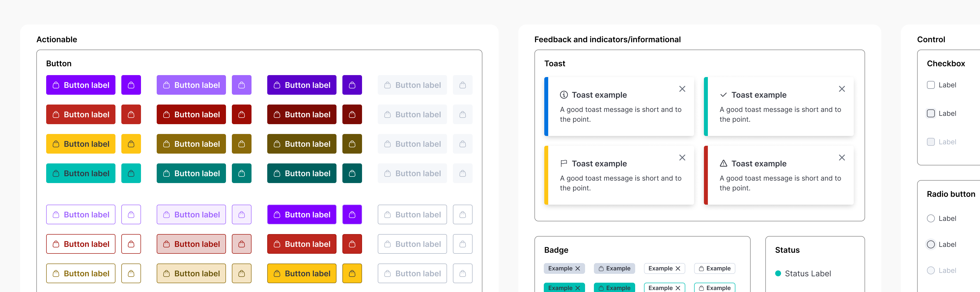The width and height of the screenshot is (980, 292).
Task: Click the message text of the blue toast
Action: pyautogui.click(x=621, y=114)
